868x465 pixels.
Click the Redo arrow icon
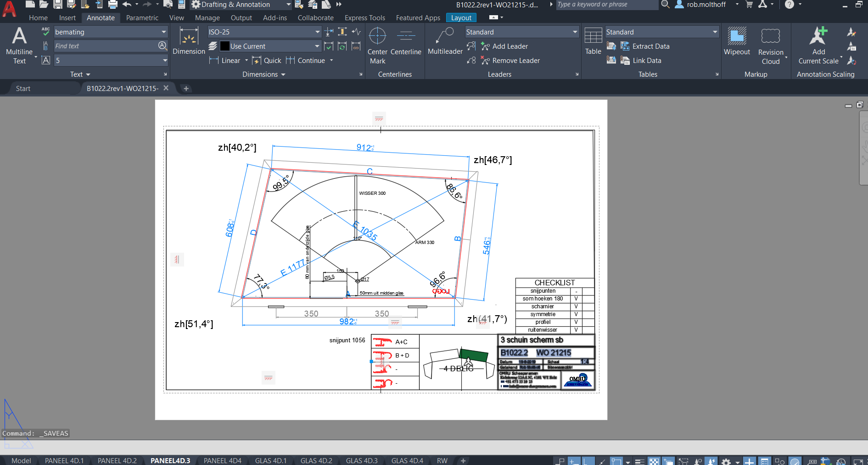click(147, 5)
